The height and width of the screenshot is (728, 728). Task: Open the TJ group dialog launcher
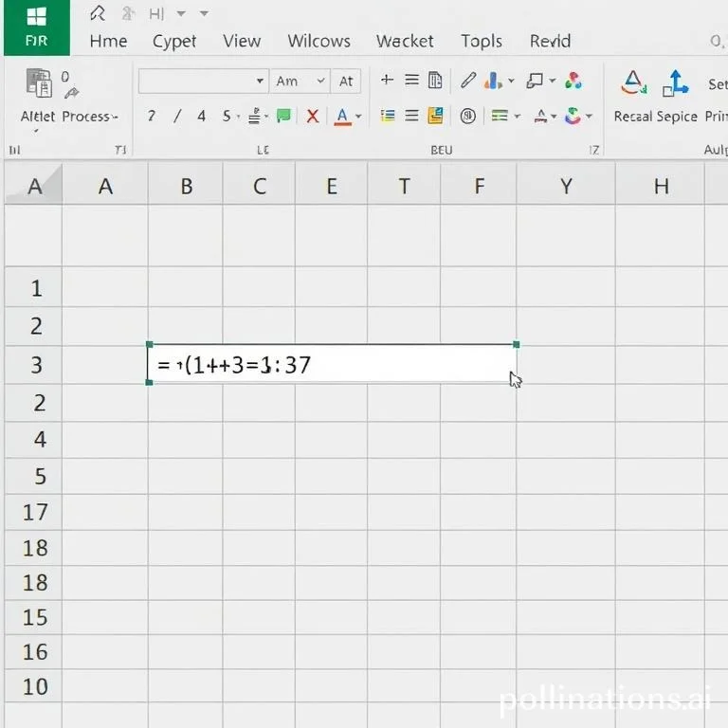[x=120, y=150]
